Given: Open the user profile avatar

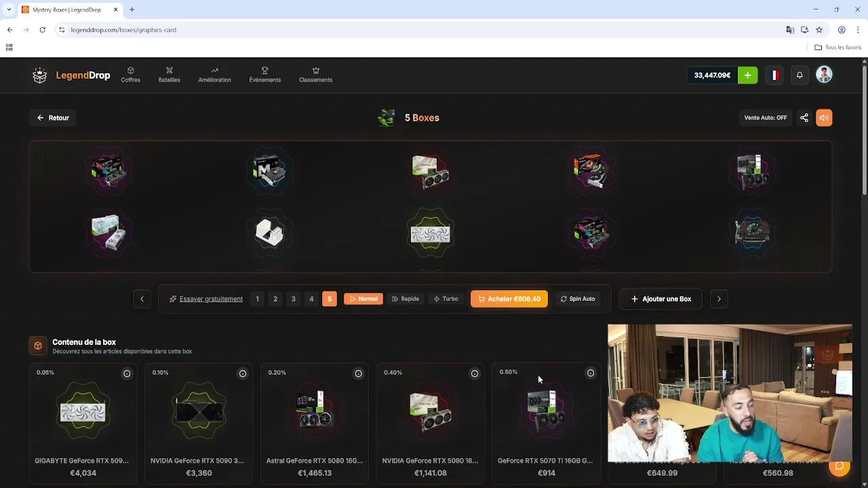Looking at the screenshot, I should point(824,75).
